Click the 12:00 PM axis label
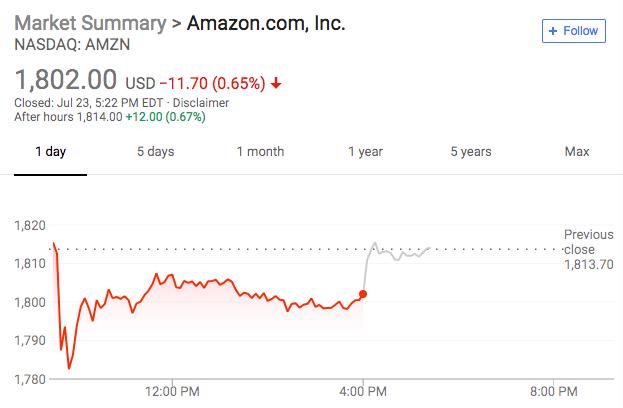The height and width of the screenshot is (408, 623). (x=172, y=390)
